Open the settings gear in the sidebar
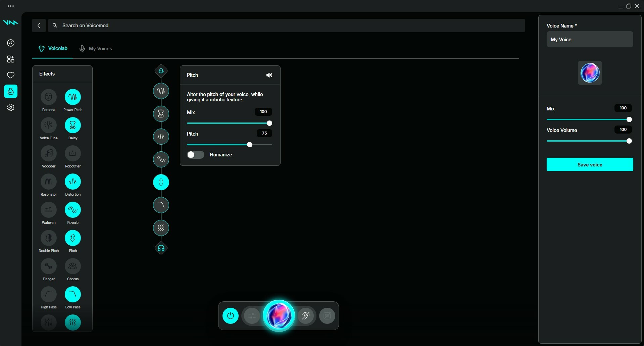 point(10,107)
